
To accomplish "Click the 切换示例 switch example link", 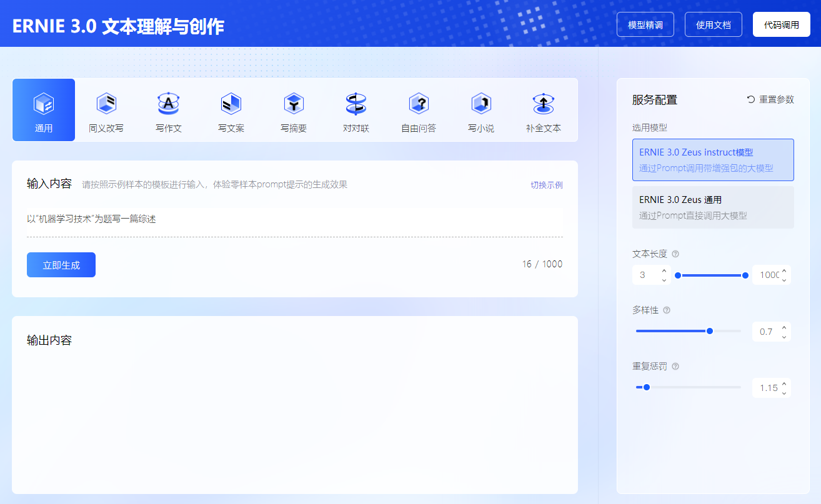I will tap(547, 185).
